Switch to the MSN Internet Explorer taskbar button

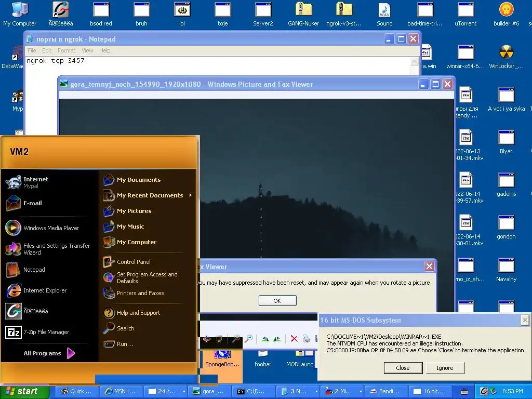click(121, 392)
